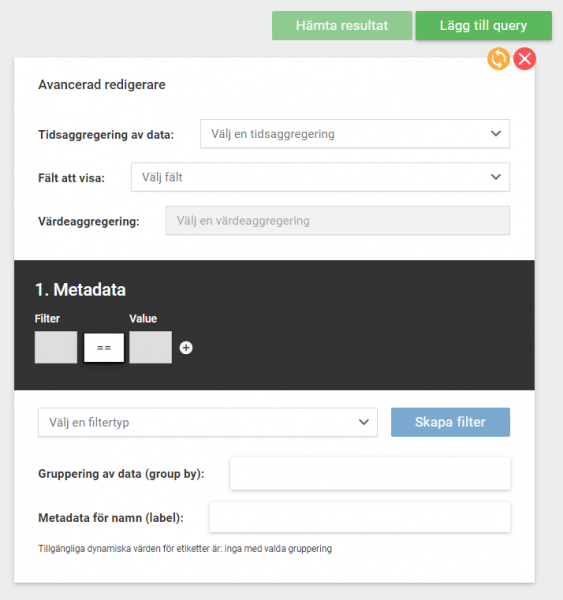Image resolution: width=563 pixels, height=600 pixels.
Task: Click the Skapa filter button
Action: pos(450,422)
